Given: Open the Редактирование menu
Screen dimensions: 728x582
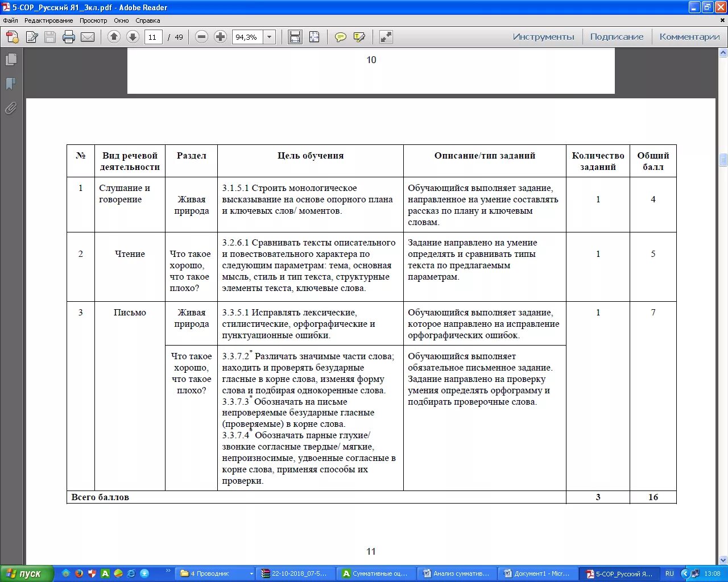Looking at the screenshot, I should click(x=48, y=20).
